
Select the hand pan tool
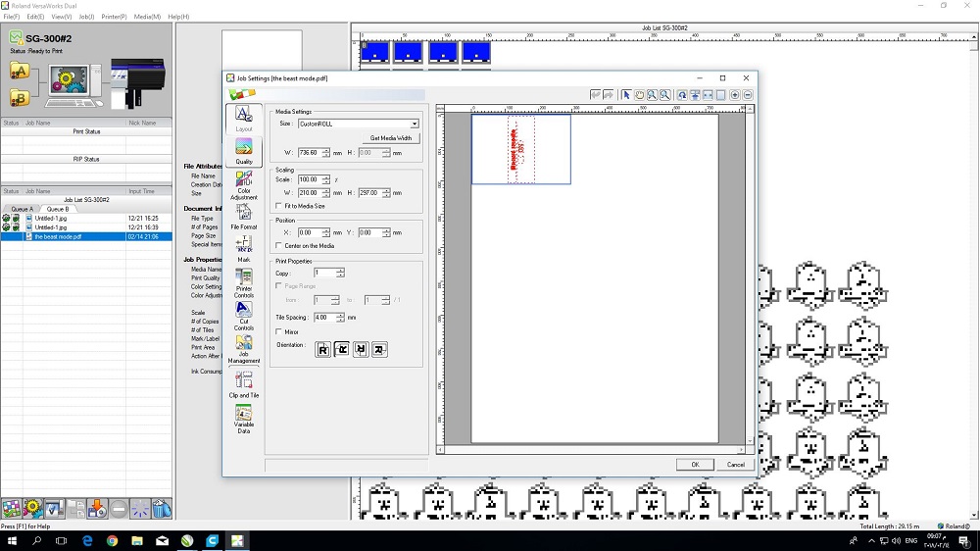(639, 95)
